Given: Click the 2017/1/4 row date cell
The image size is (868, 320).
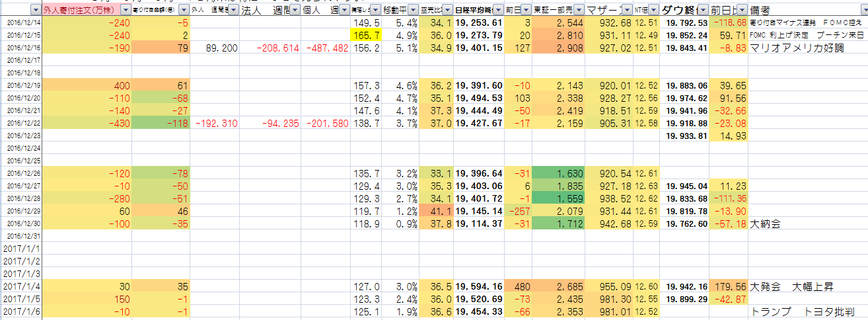Looking at the screenshot, I should click(x=21, y=286).
